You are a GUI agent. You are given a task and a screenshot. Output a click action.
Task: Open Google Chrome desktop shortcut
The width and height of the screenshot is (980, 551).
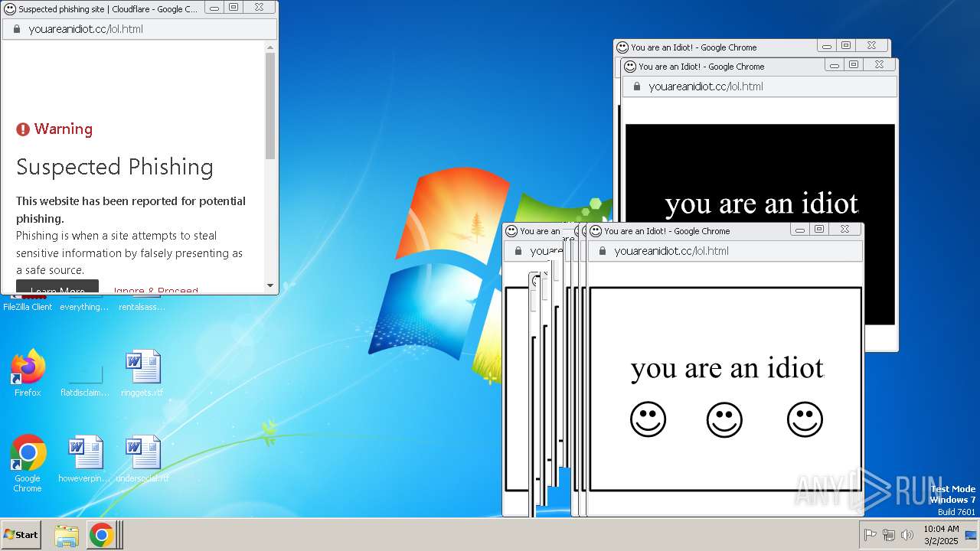tap(28, 463)
